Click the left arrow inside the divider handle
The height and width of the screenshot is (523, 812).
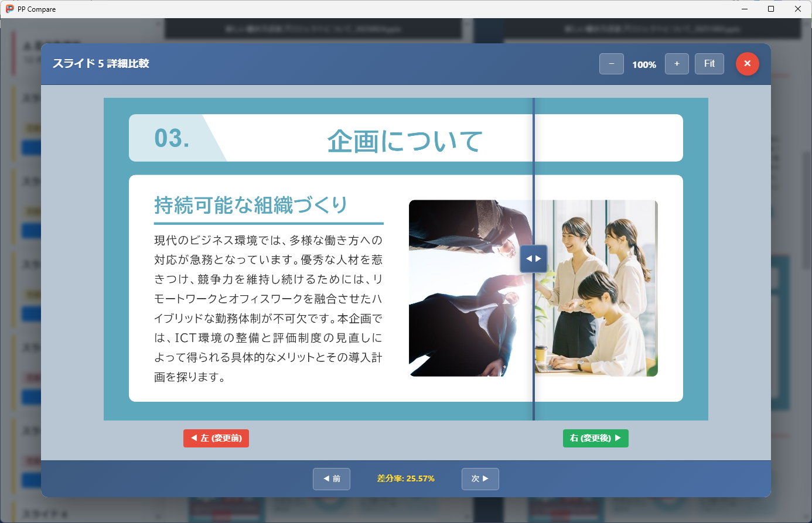(529, 258)
